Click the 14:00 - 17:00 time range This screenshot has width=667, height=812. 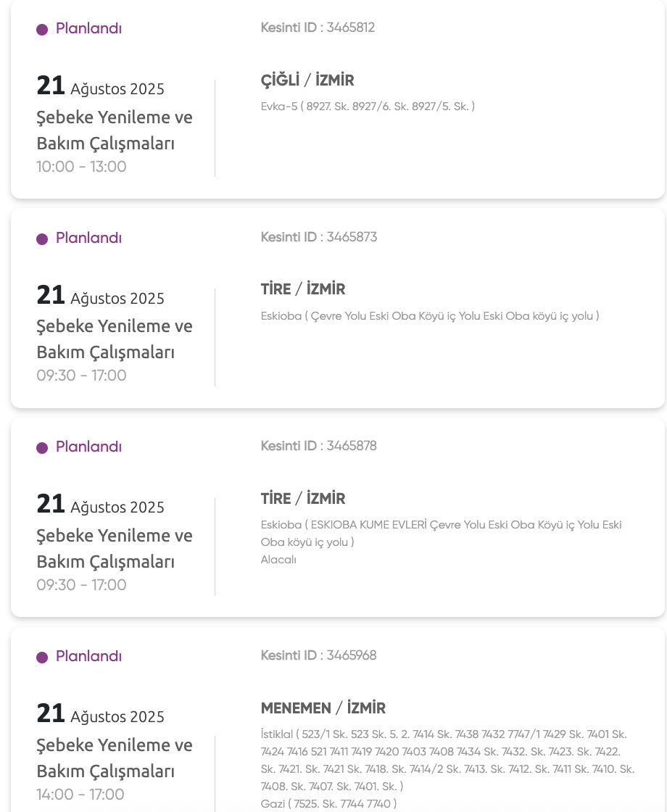tap(80, 795)
